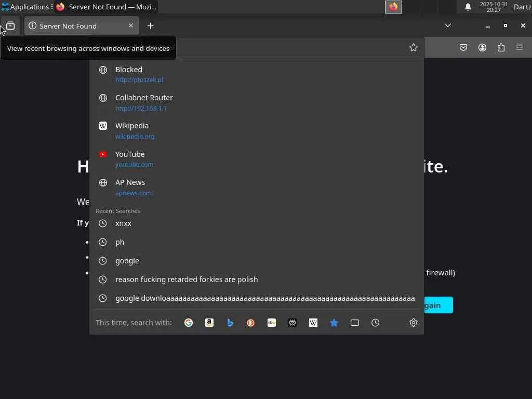Select the recent search 'google'
The image size is (532, 399).
(257, 261)
